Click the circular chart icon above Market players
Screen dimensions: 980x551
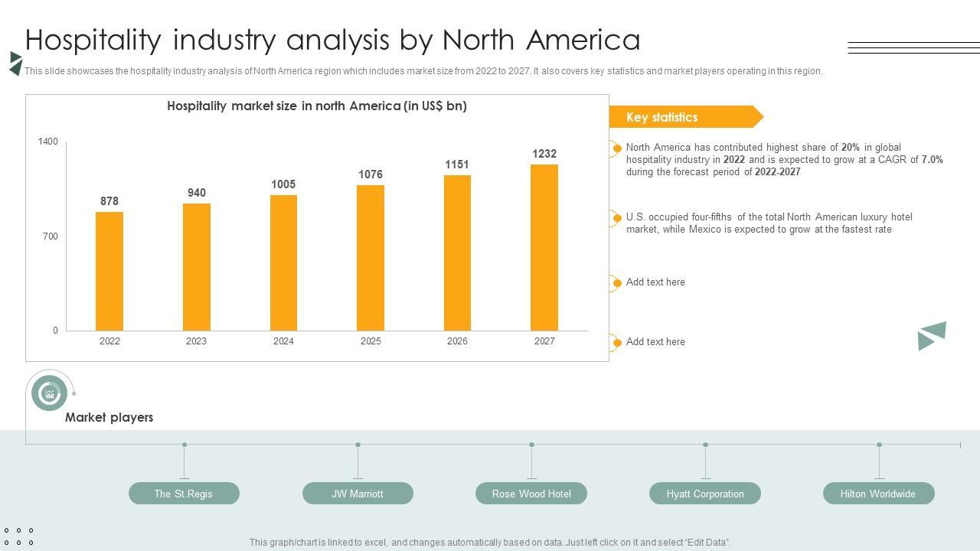point(50,393)
